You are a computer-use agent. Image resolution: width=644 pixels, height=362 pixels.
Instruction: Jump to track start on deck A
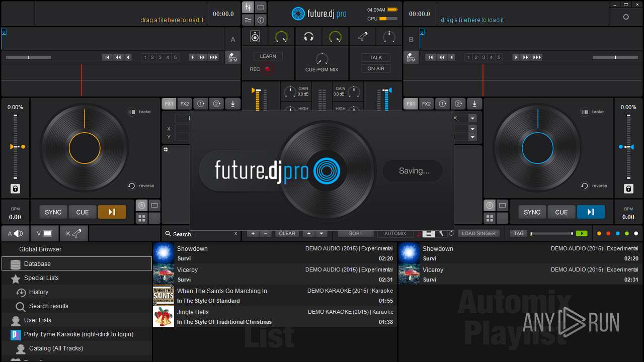(107, 57)
